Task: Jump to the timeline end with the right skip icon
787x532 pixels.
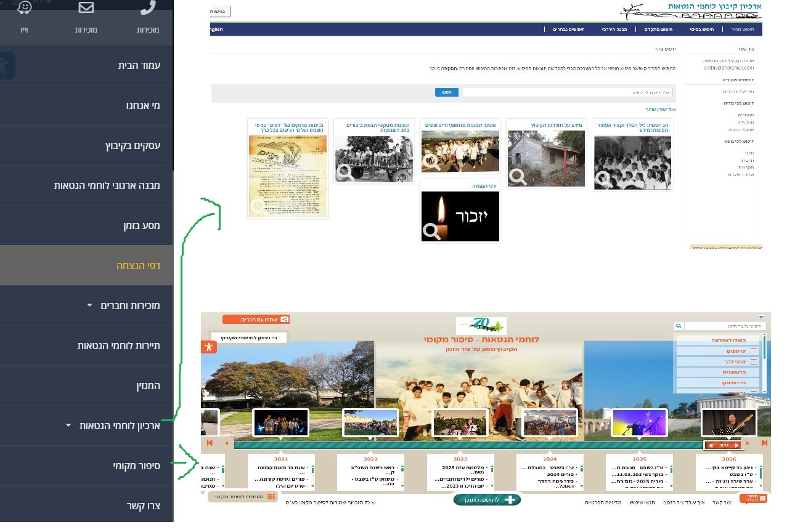Action: 764,443
